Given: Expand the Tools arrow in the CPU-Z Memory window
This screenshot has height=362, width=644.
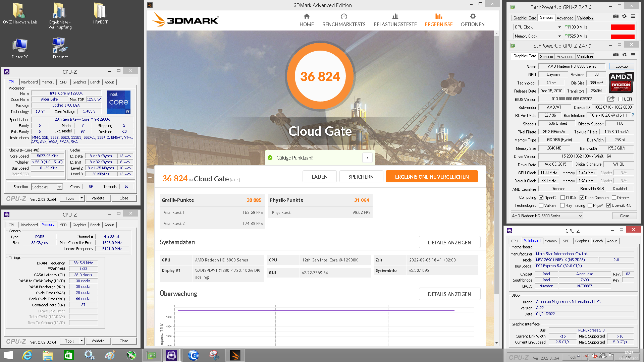Looking at the screenshot, I should [81, 341].
